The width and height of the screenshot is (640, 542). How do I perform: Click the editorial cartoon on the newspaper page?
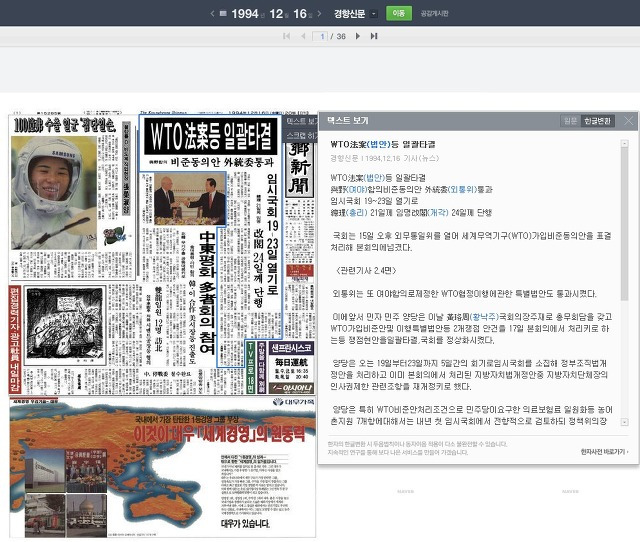[x=64, y=325]
